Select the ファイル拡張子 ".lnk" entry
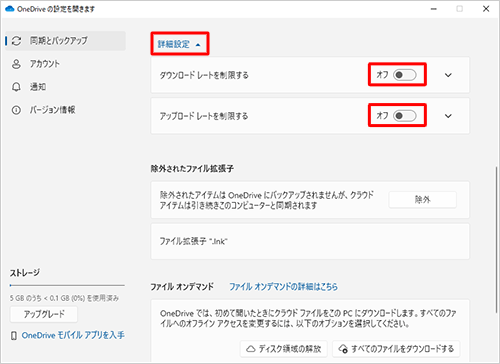 pyautogui.click(x=310, y=241)
